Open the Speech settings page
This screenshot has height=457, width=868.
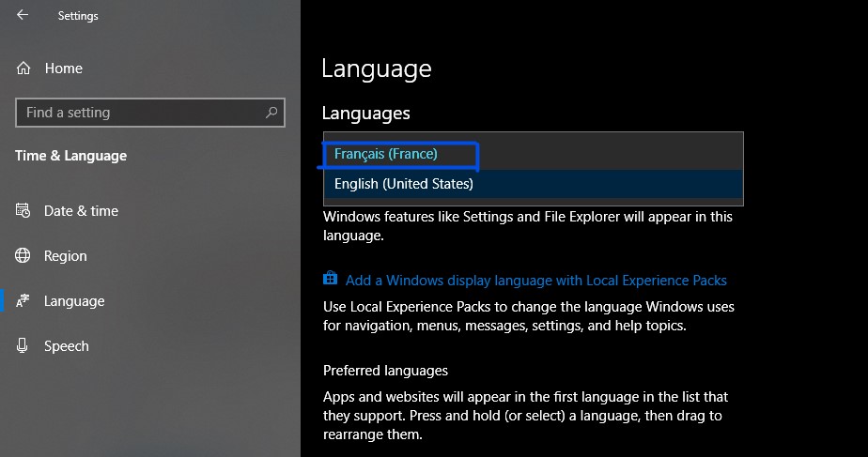[66, 346]
